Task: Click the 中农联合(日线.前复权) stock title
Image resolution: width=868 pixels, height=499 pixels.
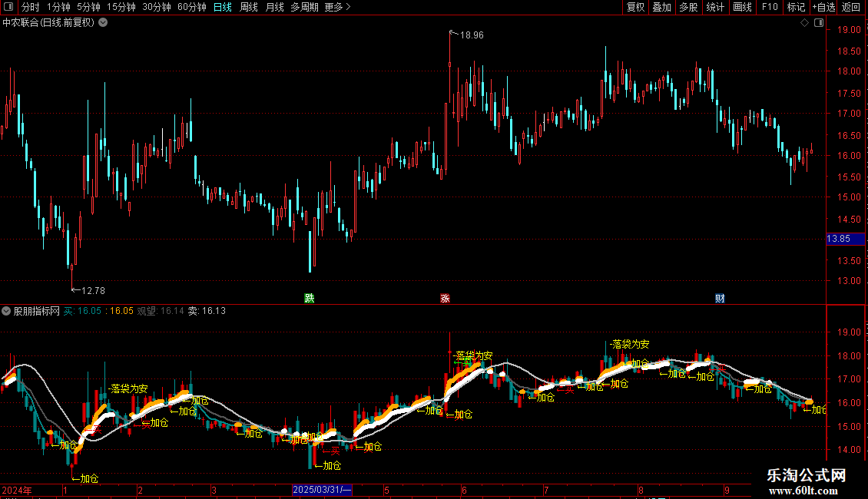Action: (48, 23)
